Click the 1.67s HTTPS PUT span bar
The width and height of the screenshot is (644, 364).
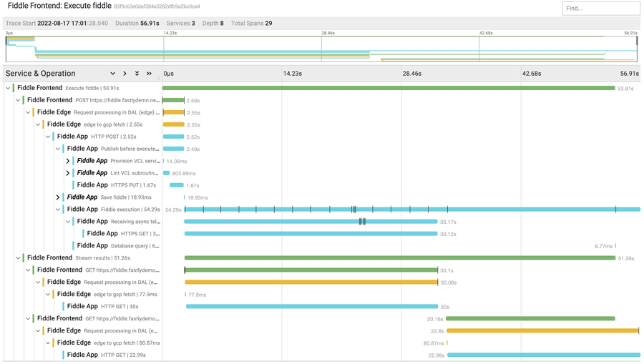(x=177, y=185)
